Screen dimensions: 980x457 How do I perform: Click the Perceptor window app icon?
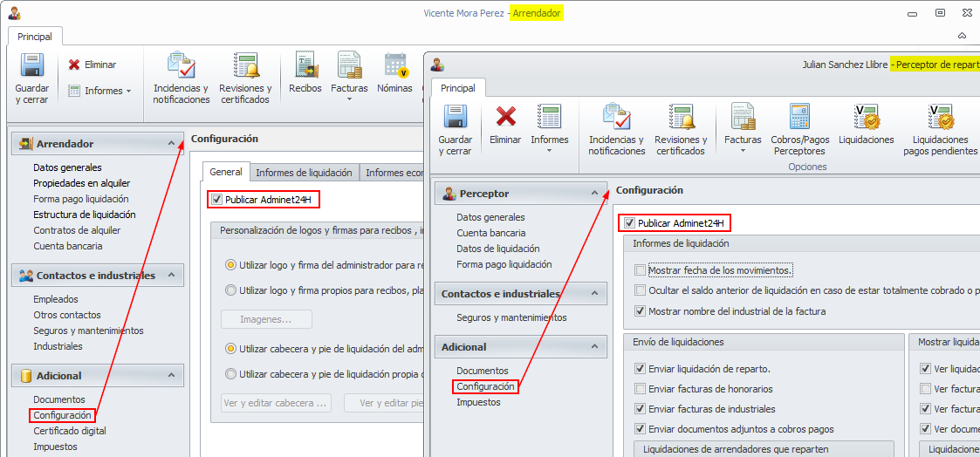437,65
